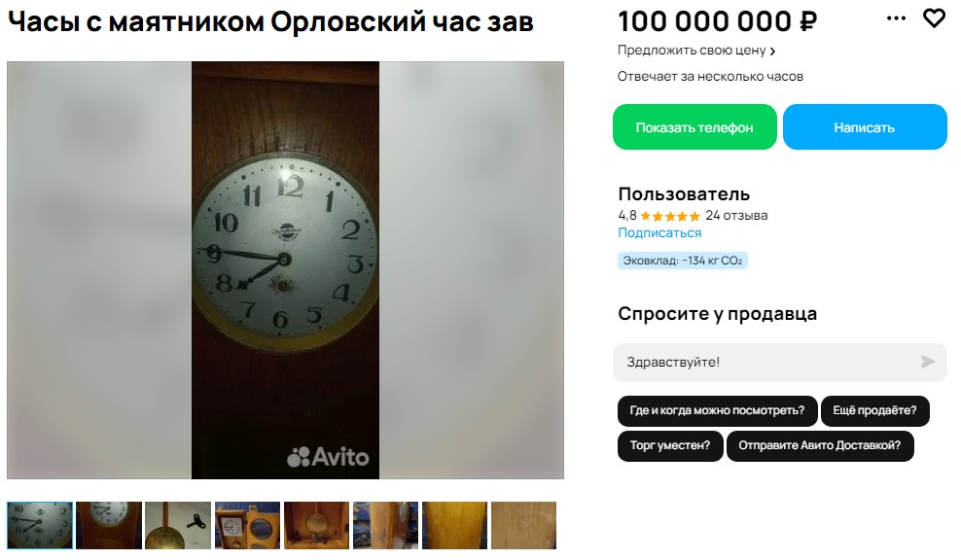961x560 pixels.
Task: Send message using the arrow icon
Action: click(928, 362)
